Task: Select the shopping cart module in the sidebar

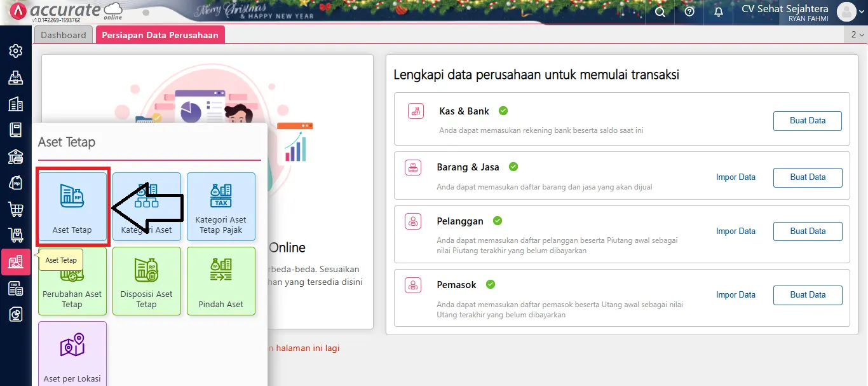Action: click(x=16, y=209)
